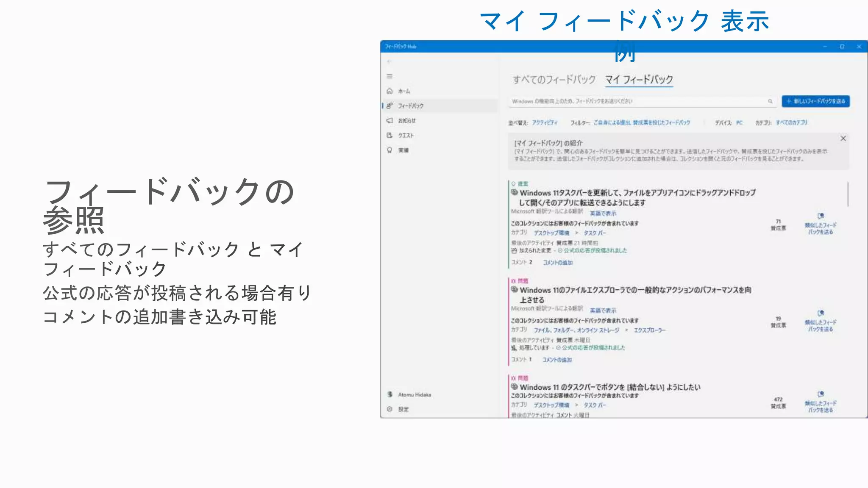Image resolution: width=868 pixels, height=488 pixels.
Task: Click デスクトップ環境 category of drag-drop item
Action: 551,233
